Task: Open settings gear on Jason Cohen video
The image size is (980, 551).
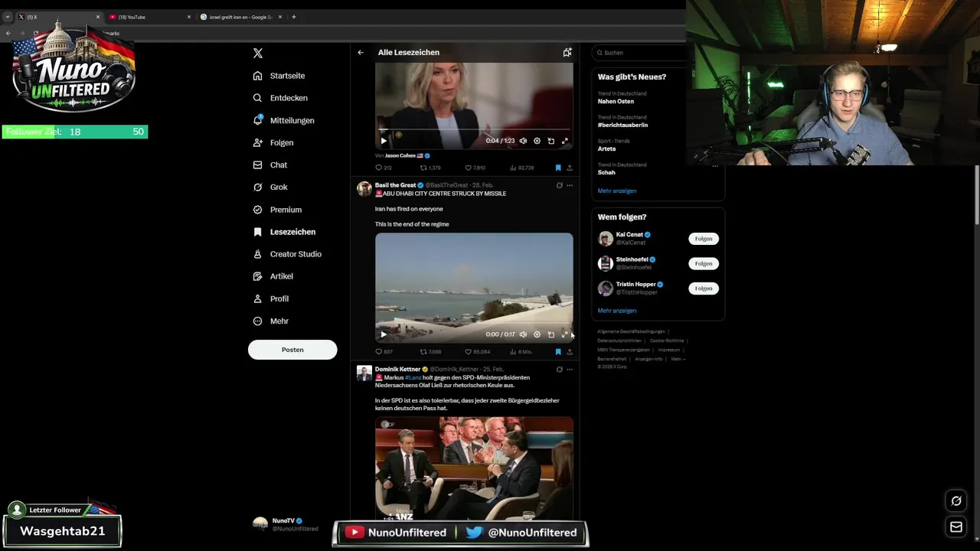Action: coord(537,141)
